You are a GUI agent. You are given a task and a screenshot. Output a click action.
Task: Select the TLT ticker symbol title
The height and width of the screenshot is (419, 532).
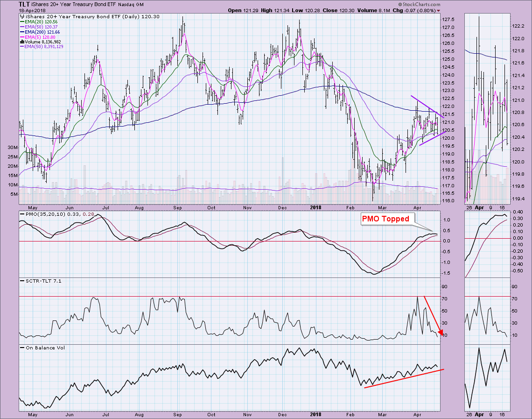(24, 4)
